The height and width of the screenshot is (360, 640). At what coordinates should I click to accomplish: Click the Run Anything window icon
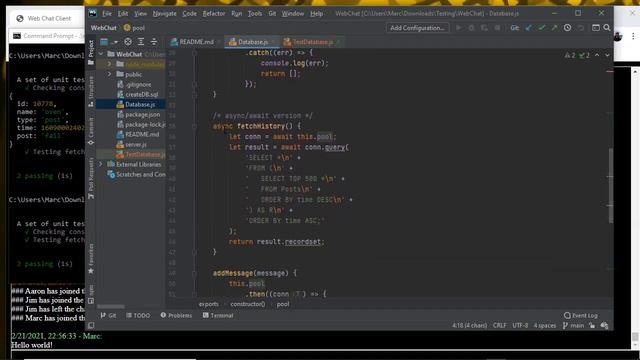(596, 28)
